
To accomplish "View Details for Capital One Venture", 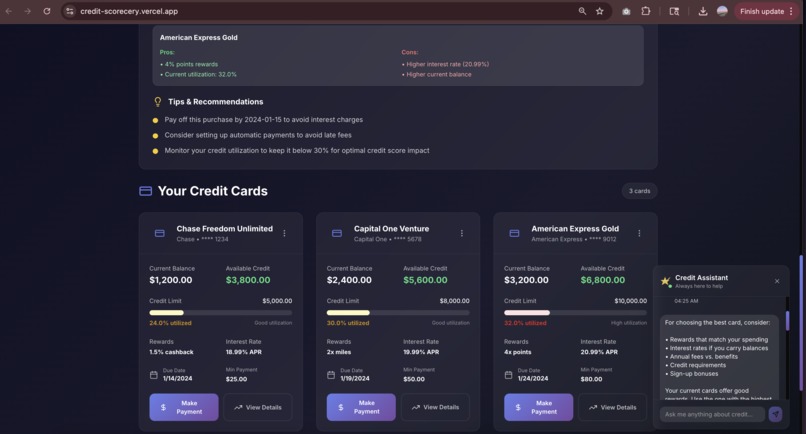I will 435,407.
